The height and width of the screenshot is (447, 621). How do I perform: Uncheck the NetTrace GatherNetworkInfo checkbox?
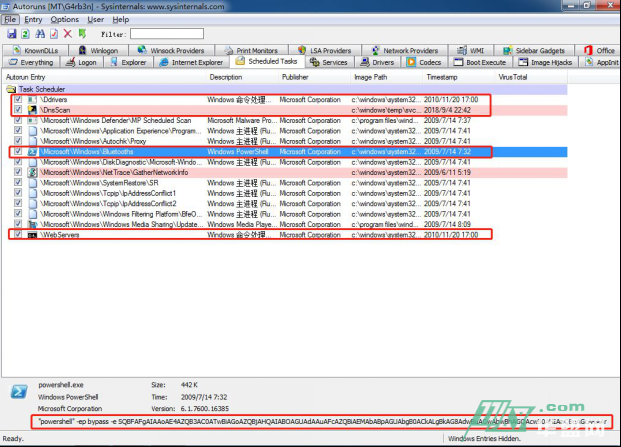tap(19, 172)
